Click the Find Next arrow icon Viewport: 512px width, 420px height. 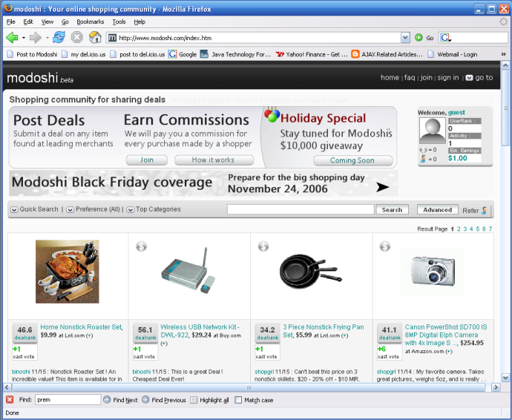point(107,400)
